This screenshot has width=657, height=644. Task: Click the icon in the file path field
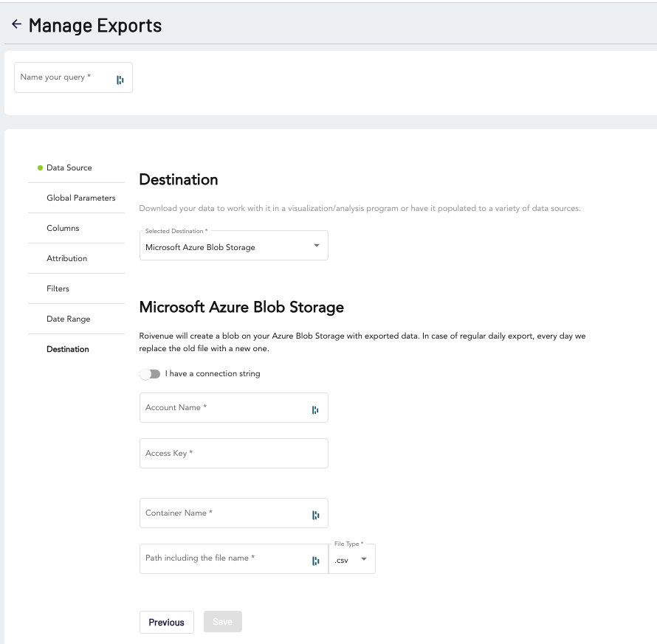315,561
